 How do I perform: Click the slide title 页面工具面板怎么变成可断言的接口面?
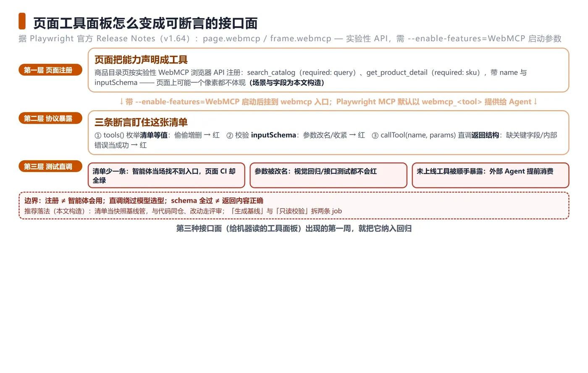point(145,23)
